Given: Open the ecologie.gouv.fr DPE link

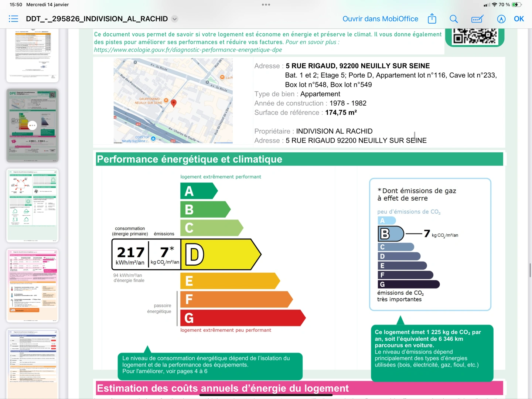Looking at the screenshot, I should (188, 50).
